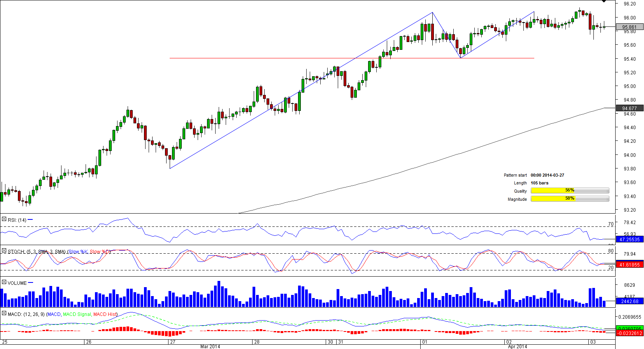The height and width of the screenshot is (349, 644).
Task: Click the Slow %K legend label
Action: [78, 252]
